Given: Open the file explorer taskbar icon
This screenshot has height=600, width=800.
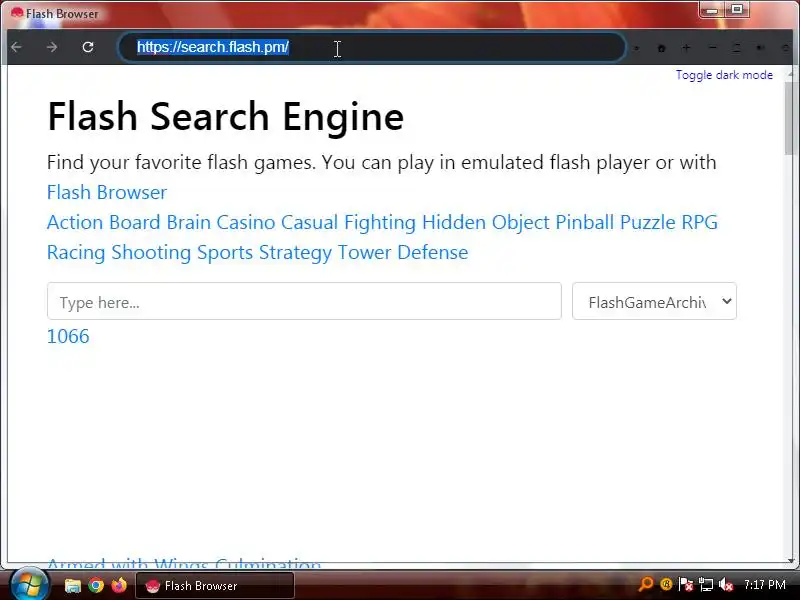Looking at the screenshot, I should pos(72,585).
